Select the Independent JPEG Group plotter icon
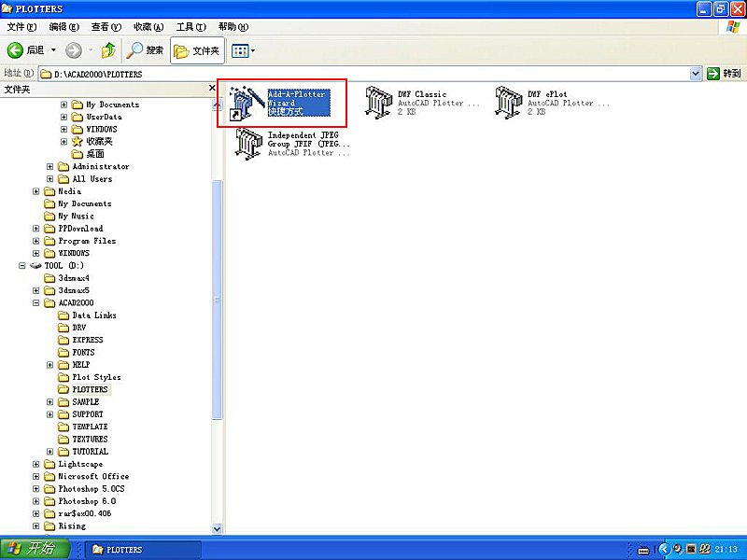Viewport: 747px width, 560px height. coord(248,144)
